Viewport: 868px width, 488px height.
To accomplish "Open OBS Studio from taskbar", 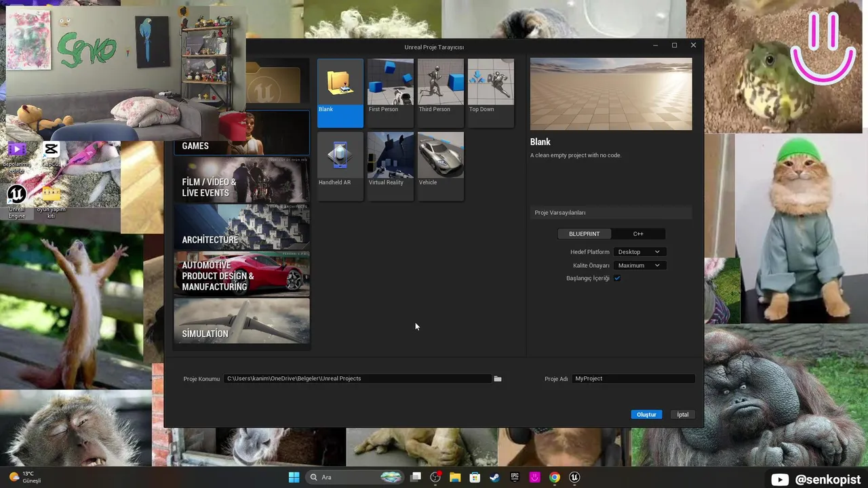I will click(x=435, y=477).
